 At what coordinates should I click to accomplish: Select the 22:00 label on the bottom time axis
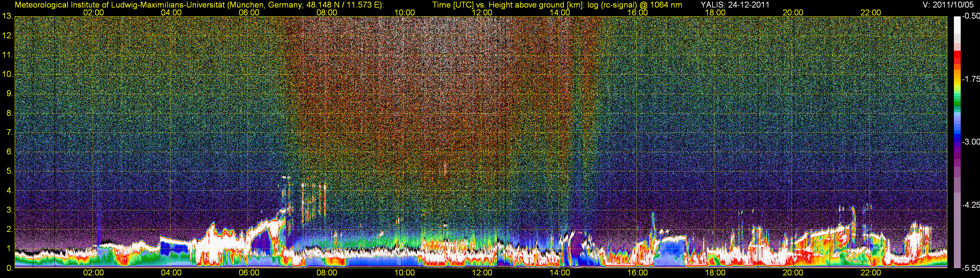(871, 273)
